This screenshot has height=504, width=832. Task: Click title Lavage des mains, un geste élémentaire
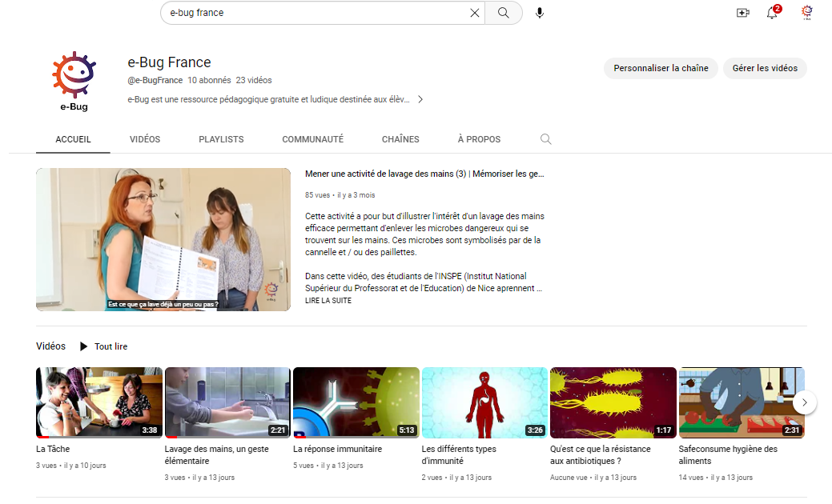click(216, 454)
